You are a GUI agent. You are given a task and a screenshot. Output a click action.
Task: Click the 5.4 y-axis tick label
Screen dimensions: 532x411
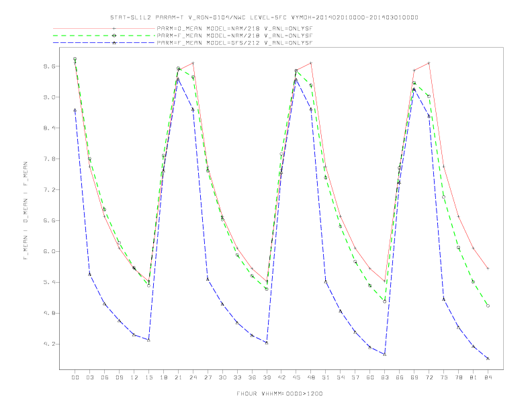[x=49, y=282]
